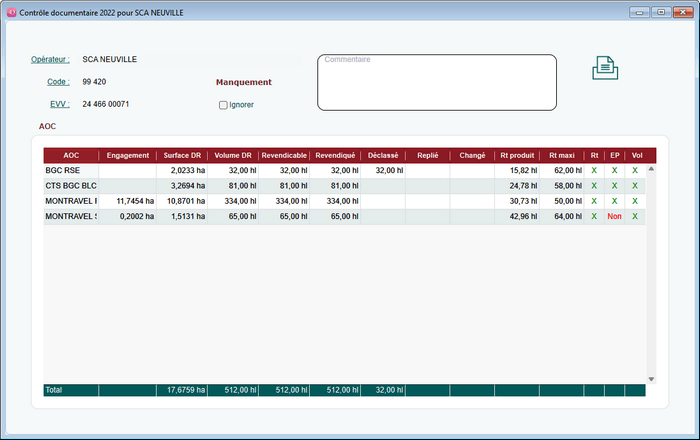
Task: Sort by the AOC column header
Action: (x=71, y=155)
